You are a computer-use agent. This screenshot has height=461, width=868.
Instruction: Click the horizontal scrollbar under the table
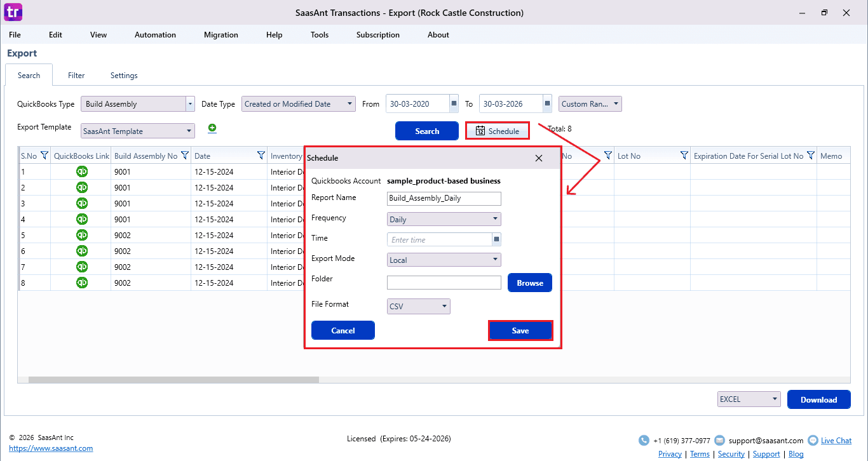coord(173,380)
